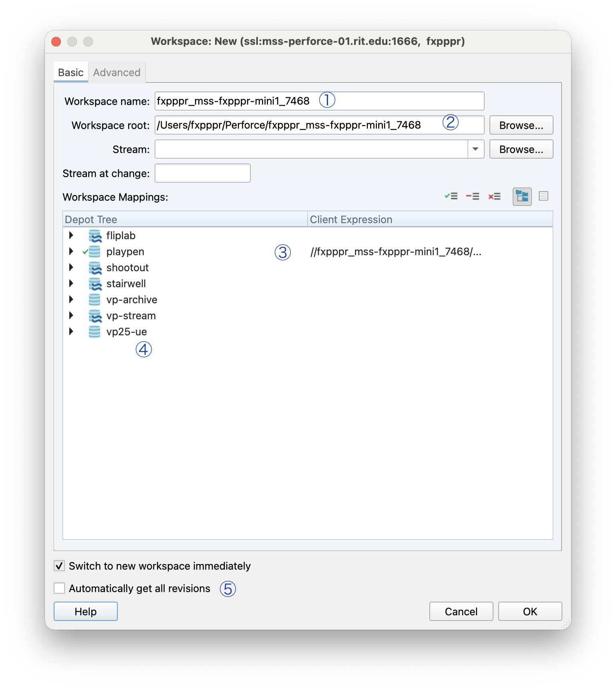Open the Stream dropdown list
Viewport: 616px width, 689px height.
(x=475, y=149)
